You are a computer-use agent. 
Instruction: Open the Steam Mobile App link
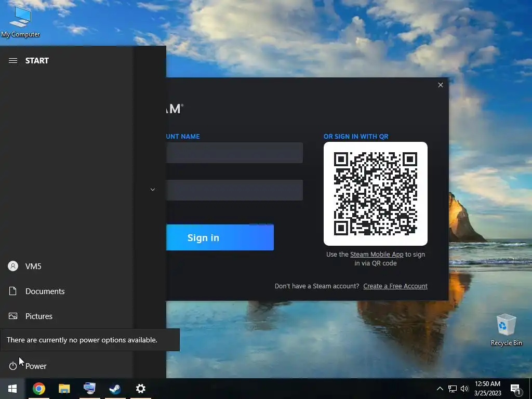(377, 255)
